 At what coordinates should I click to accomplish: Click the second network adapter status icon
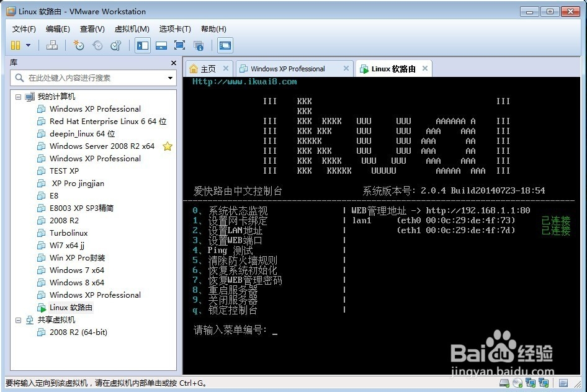(x=544, y=383)
